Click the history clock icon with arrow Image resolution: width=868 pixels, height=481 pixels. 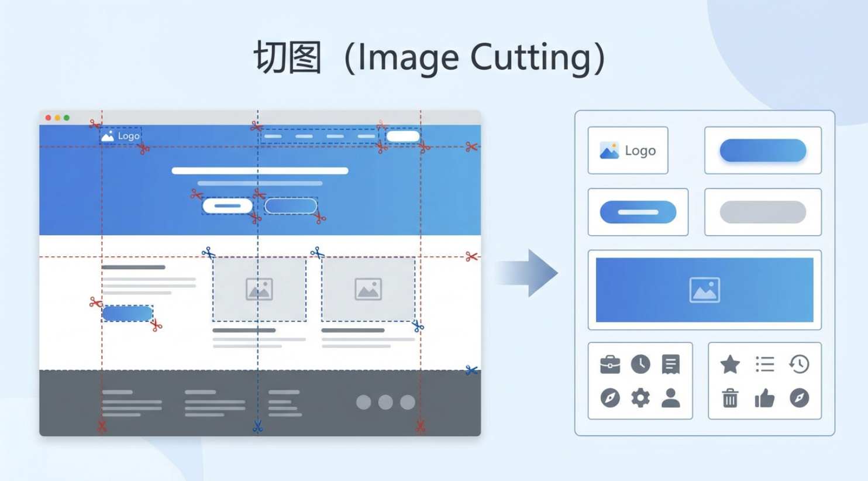point(798,365)
